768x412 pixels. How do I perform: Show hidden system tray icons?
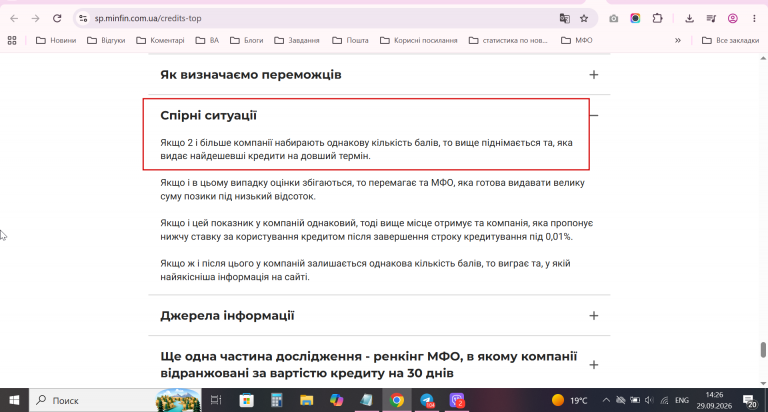click(606, 400)
